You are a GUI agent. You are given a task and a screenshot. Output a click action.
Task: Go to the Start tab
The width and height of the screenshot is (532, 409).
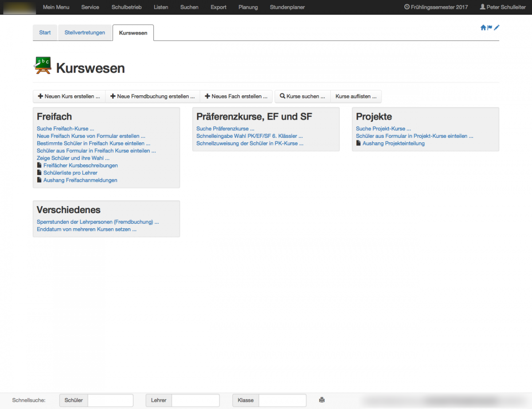click(45, 33)
